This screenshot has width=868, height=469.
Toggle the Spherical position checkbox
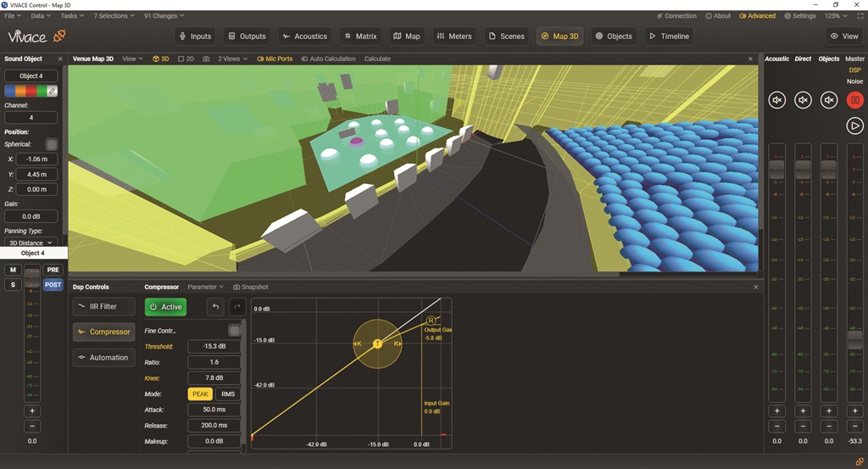52,145
